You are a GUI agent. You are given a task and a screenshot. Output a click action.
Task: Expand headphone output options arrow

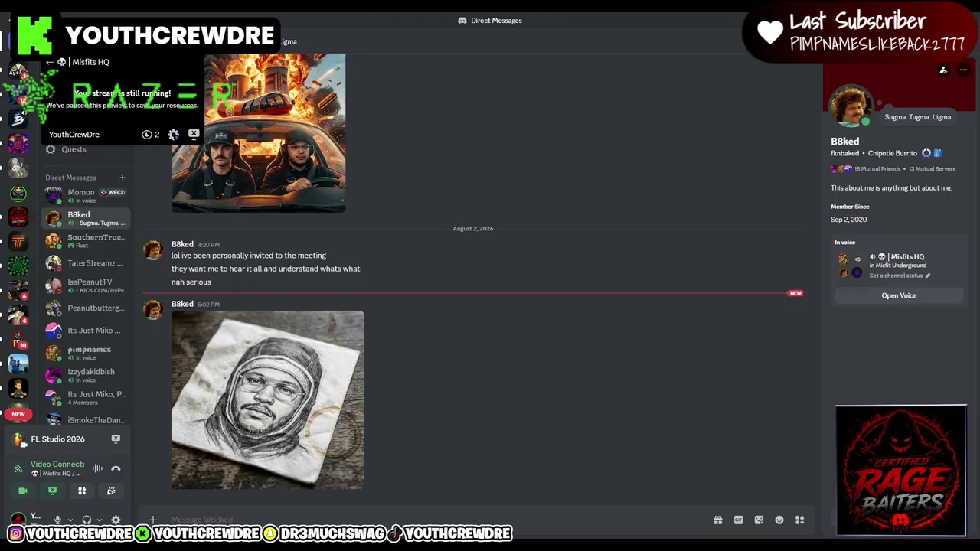tap(100, 520)
